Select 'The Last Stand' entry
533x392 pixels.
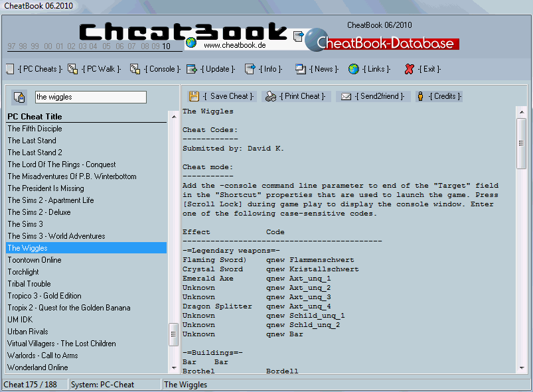[32, 141]
